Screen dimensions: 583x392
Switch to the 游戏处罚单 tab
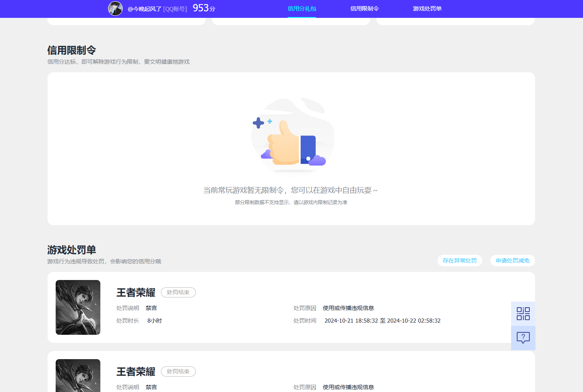(427, 9)
